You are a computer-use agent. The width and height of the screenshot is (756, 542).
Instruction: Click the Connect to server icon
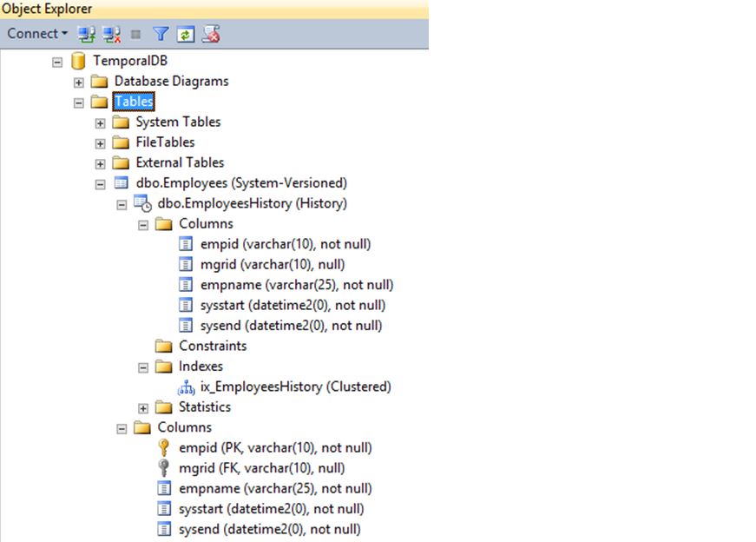pos(84,33)
